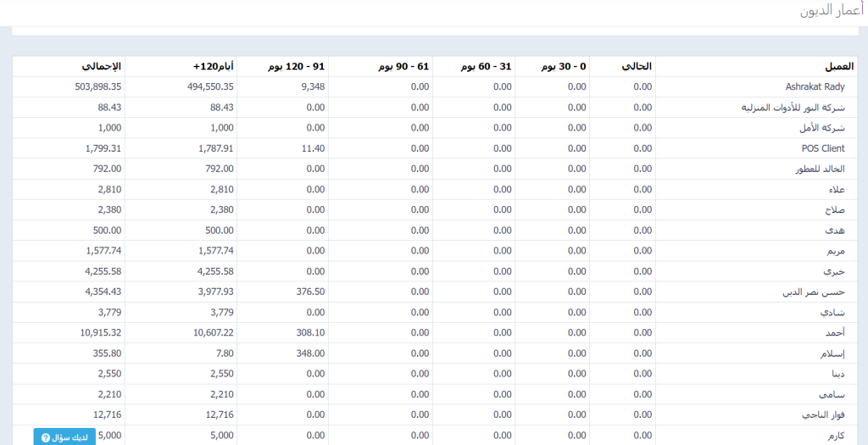
Task: Click the Ashrakat Rady client name
Action: (815, 86)
